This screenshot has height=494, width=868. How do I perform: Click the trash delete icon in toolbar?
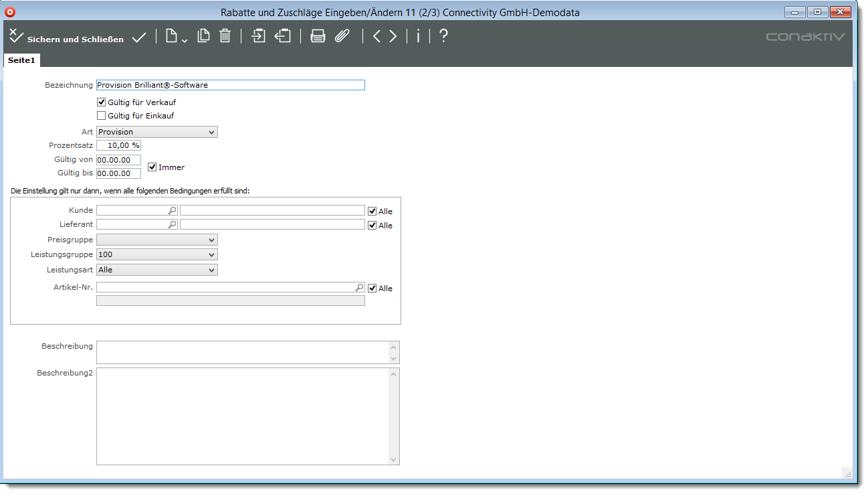coord(225,36)
